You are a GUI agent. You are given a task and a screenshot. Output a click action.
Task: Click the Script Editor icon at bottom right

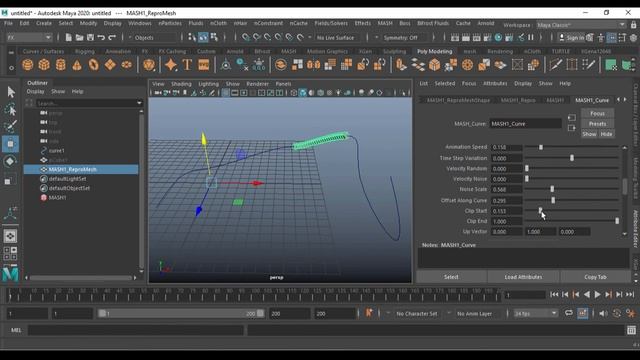click(x=631, y=330)
